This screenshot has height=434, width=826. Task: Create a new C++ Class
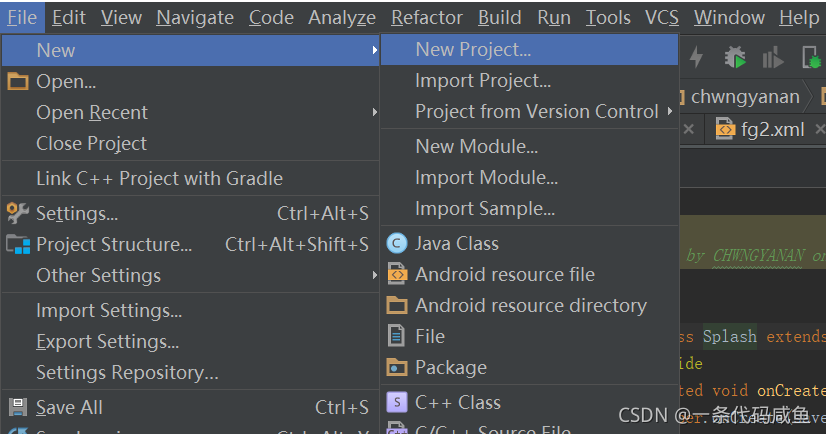coord(457,402)
